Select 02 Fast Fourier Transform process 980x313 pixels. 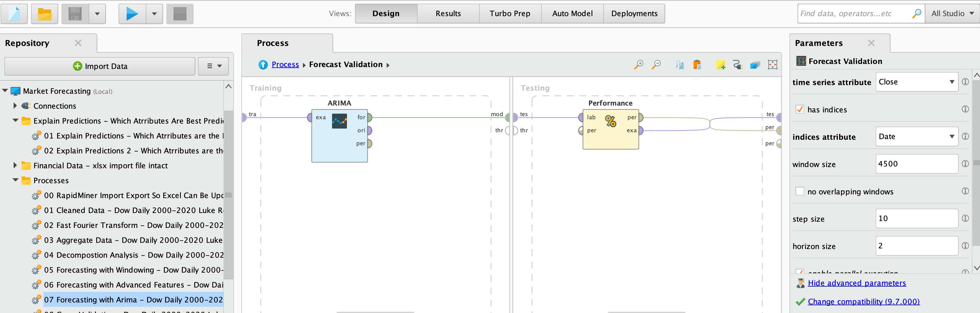point(133,225)
